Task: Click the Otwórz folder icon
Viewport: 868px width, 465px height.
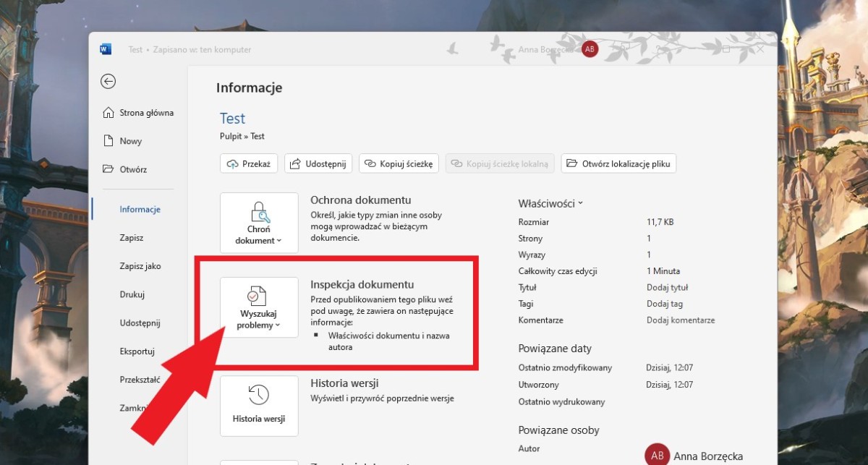Action: coord(109,169)
